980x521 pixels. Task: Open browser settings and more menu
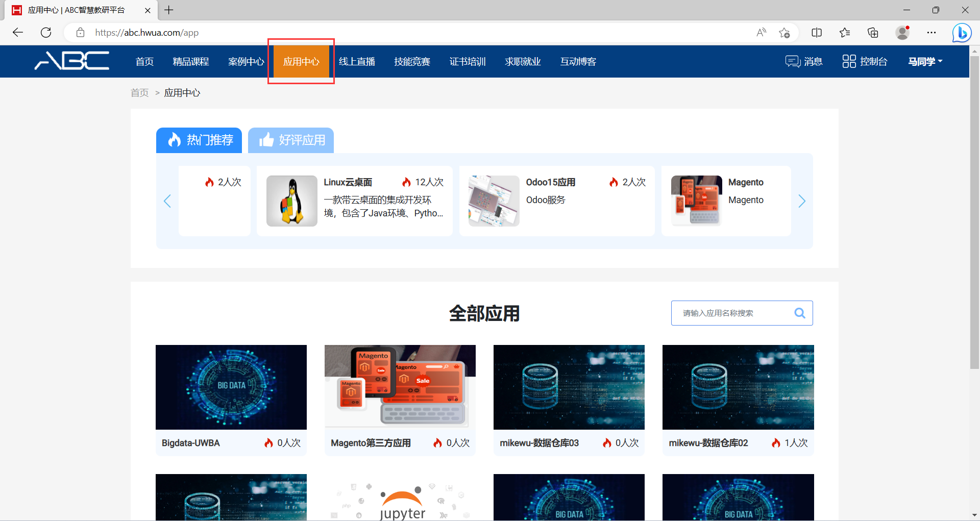pyautogui.click(x=932, y=33)
